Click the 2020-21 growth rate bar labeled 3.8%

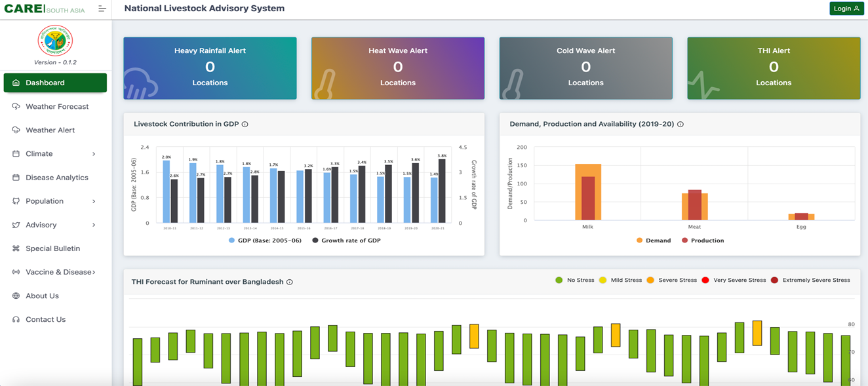click(442, 191)
